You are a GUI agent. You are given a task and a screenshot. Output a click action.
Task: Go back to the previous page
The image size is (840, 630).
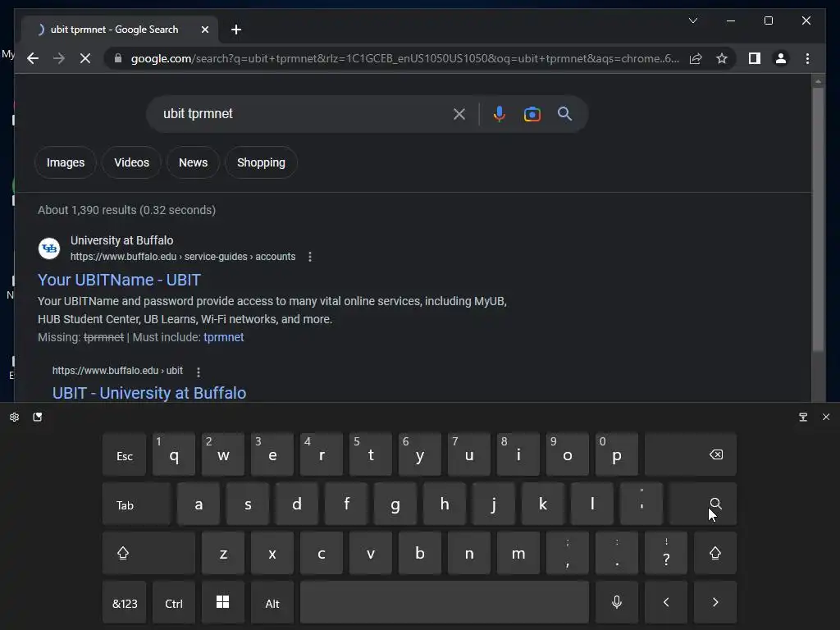click(x=33, y=58)
